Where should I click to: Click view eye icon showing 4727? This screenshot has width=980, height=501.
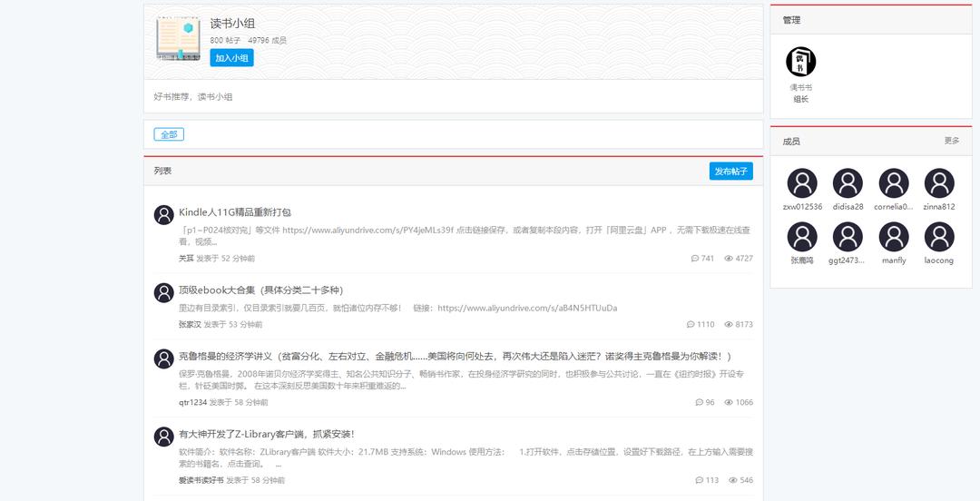pyautogui.click(x=728, y=259)
